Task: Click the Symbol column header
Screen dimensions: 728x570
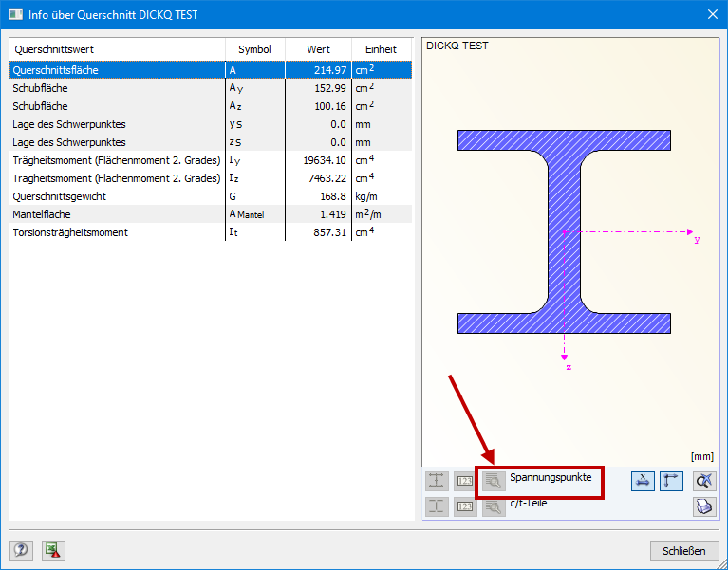Action: 255,49
